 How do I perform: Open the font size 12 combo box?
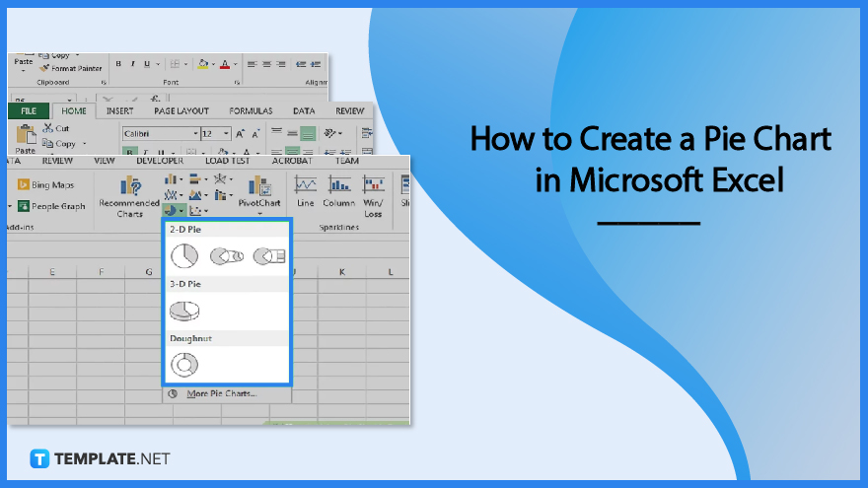point(215,134)
